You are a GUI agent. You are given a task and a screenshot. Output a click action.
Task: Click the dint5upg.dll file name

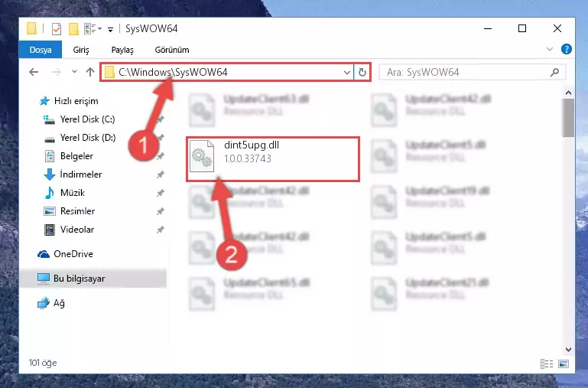click(252, 145)
